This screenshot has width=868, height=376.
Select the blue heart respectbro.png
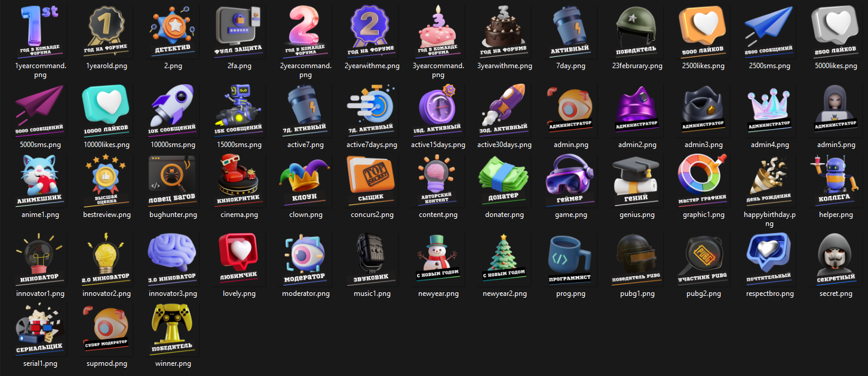[x=769, y=259]
